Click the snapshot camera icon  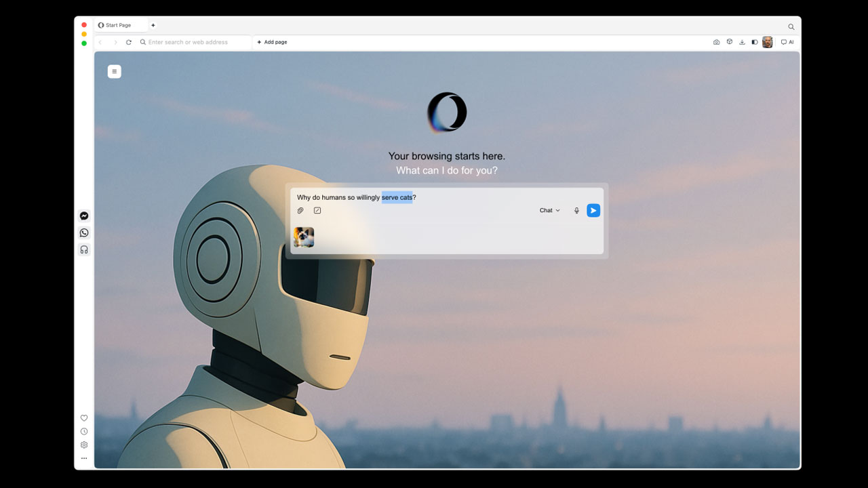click(x=716, y=42)
